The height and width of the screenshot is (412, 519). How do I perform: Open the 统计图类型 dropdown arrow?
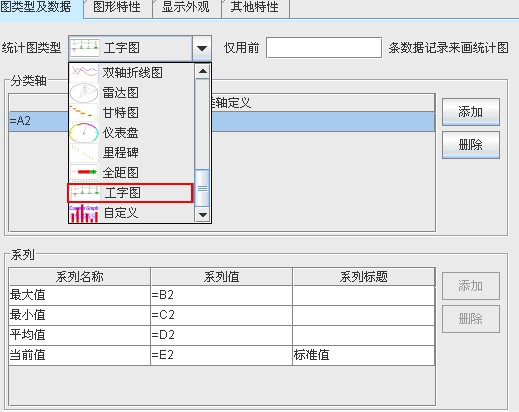tap(201, 48)
